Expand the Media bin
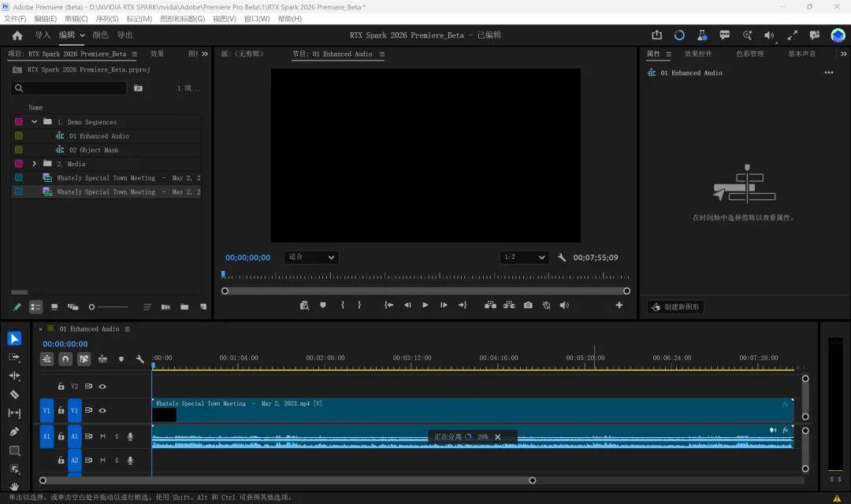The image size is (851, 504). (x=34, y=164)
